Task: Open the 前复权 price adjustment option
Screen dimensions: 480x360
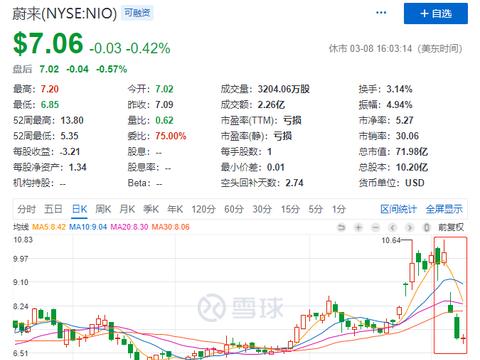Action: [451, 228]
